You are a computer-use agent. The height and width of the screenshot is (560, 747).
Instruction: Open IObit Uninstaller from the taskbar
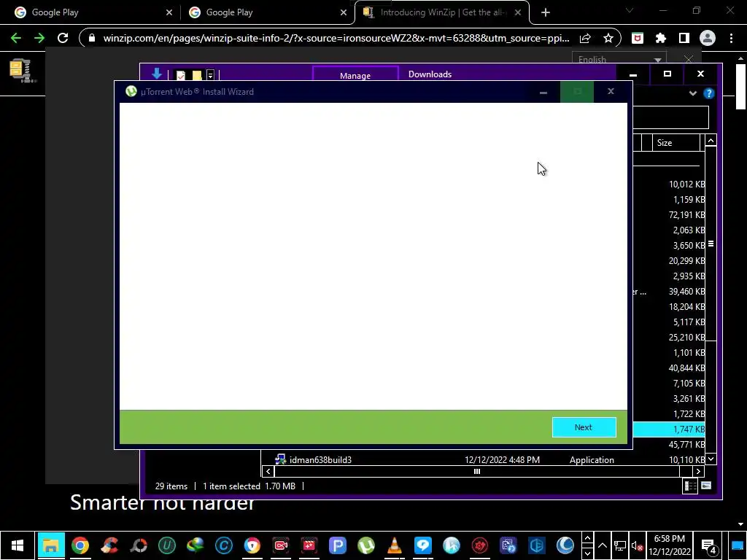pyautogui.click(x=167, y=545)
